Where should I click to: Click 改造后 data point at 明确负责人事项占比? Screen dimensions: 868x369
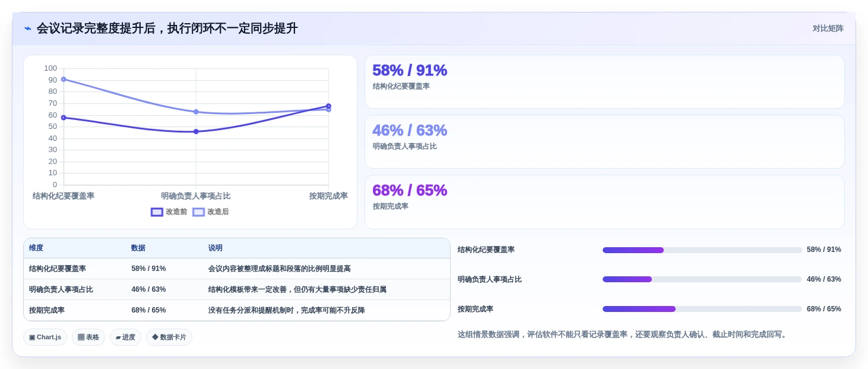[x=196, y=112]
